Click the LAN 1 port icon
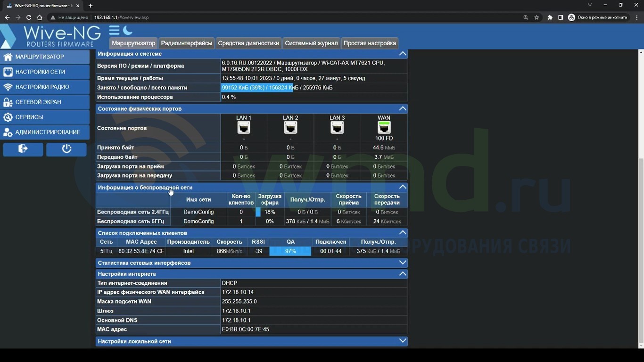The height and width of the screenshot is (362, 644). click(244, 127)
